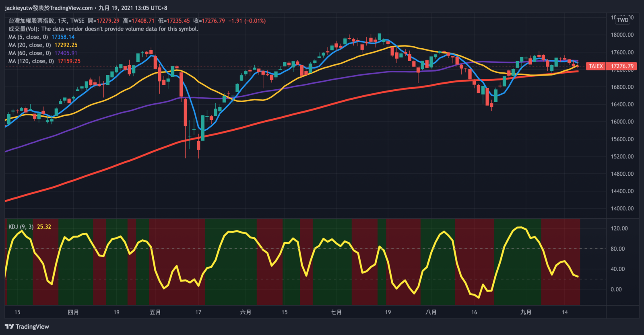The width and height of the screenshot is (644, 335).
Task: Click the 七月 label on time axis
Action: click(x=336, y=312)
